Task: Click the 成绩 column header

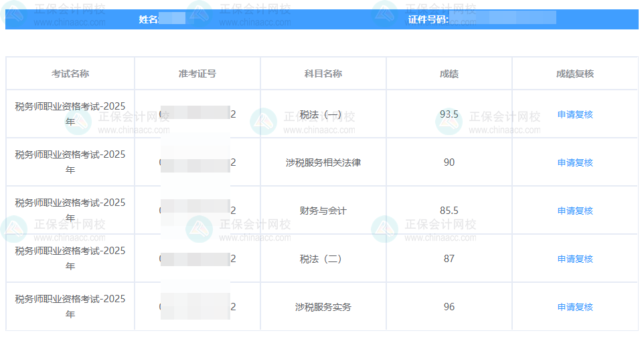Action: pyautogui.click(x=449, y=74)
